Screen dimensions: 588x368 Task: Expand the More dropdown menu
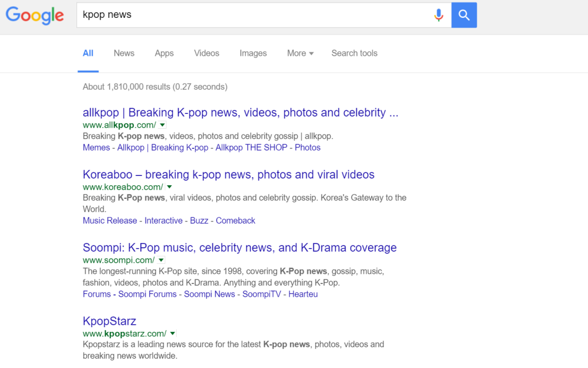300,53
